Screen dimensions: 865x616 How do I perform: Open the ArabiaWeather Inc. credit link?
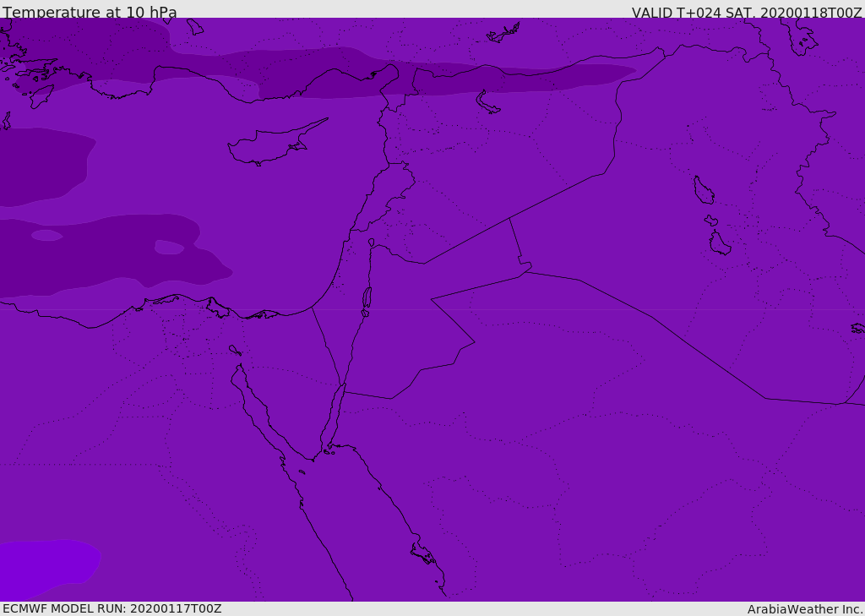tap(805, 609)
